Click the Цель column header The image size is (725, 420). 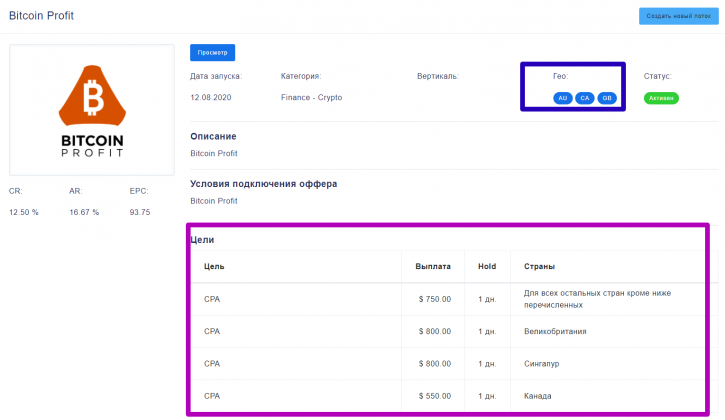coord(214,266)
